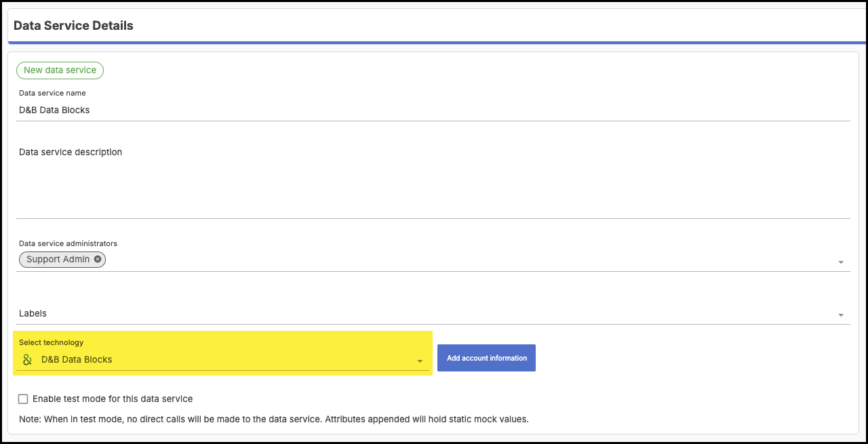Expand the Data service administrators dropdown arrow
Screen dimensions: 868x444
[841, 262]
